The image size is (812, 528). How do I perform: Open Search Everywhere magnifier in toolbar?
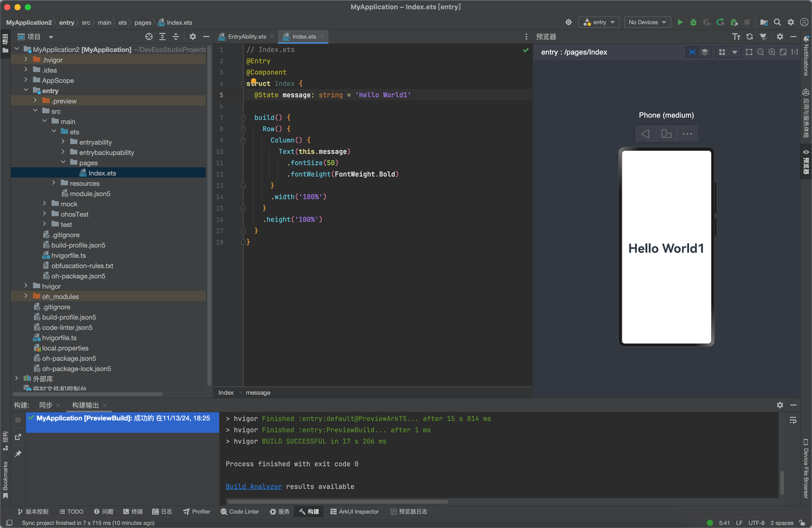777,22
